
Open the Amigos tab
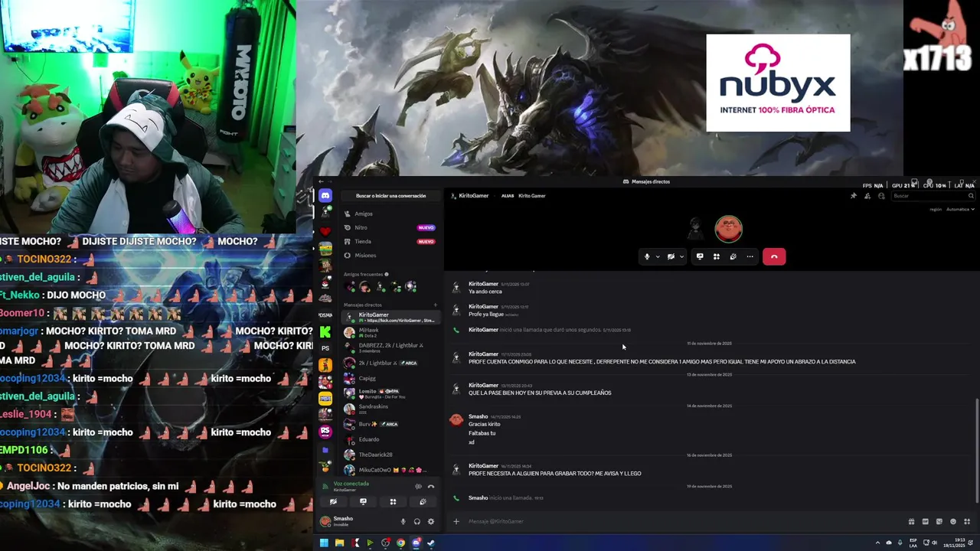click(390, 214)
